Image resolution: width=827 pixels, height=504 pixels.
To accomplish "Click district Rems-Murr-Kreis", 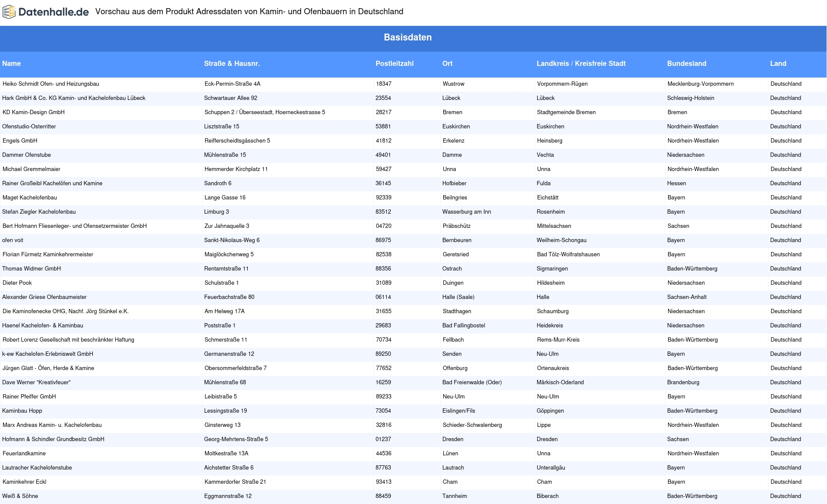I will pyautogui.click(x=558, y=339).
